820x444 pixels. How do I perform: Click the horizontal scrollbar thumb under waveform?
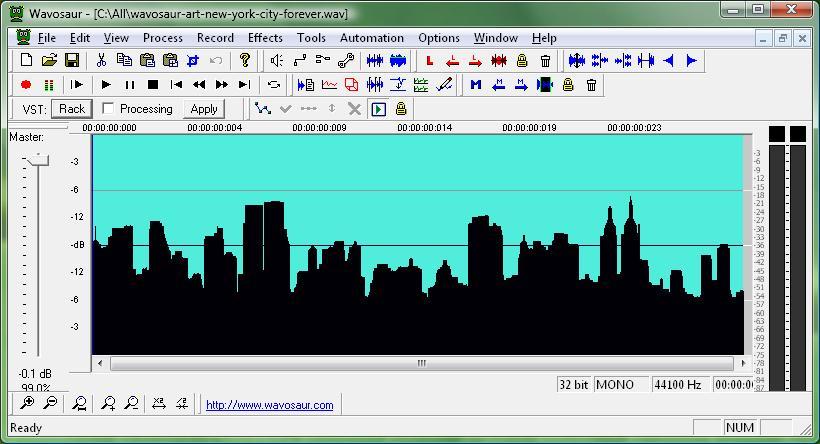(422, 363)
